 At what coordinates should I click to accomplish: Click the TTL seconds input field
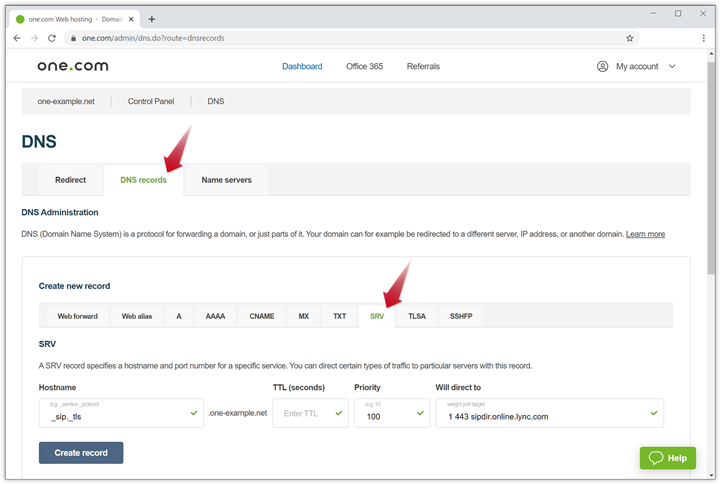310,413
